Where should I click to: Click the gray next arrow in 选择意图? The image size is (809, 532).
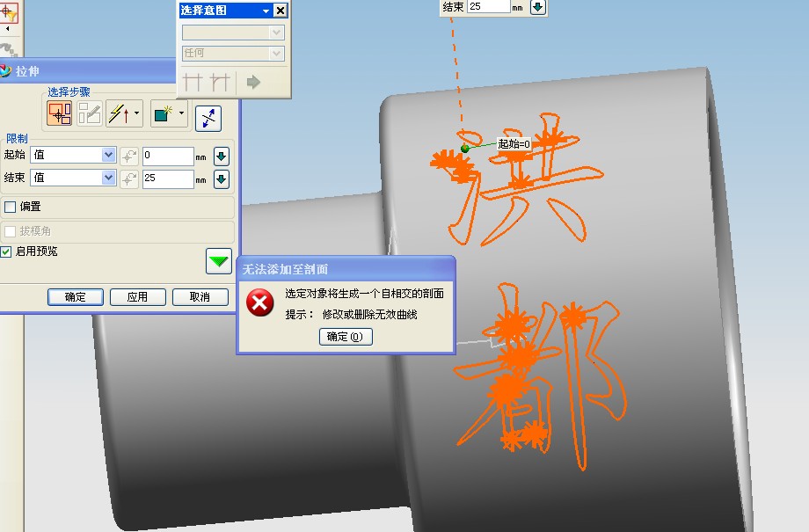253,82
